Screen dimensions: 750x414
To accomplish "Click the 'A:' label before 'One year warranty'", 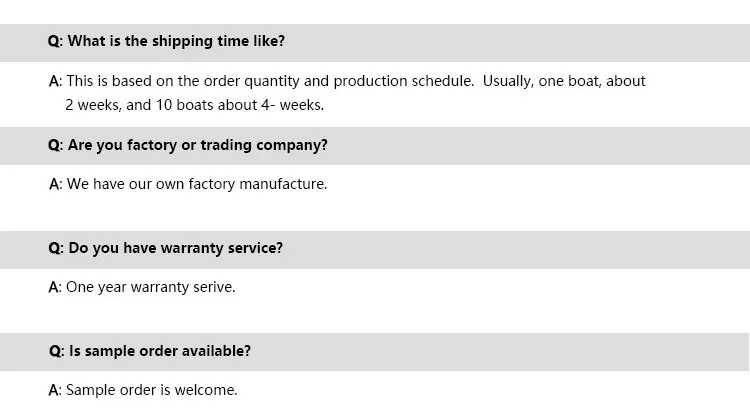I will (x=55, y=287).
